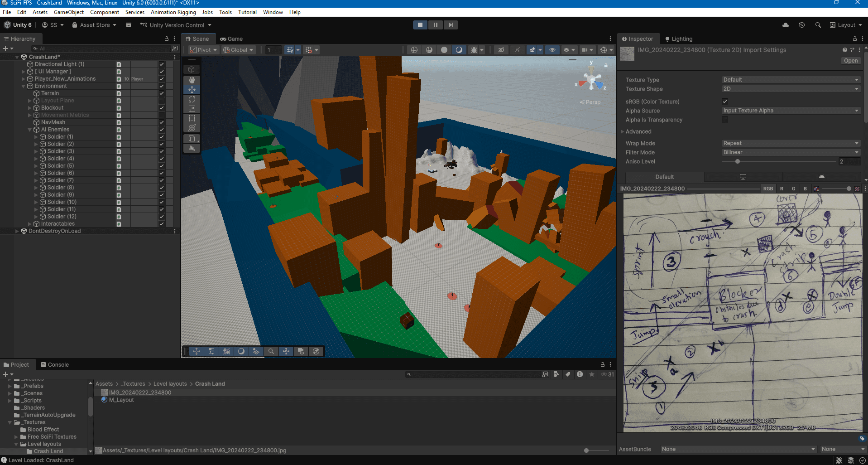Select the Scale tool in Scene view

(x=192, y=109)
